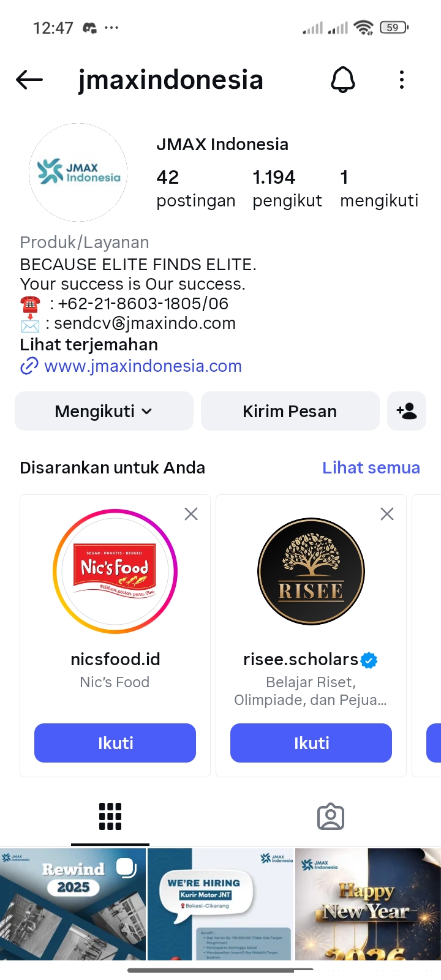Open the We're Hiring post thumbnail

pyautogui.click(x=221, y=904)
